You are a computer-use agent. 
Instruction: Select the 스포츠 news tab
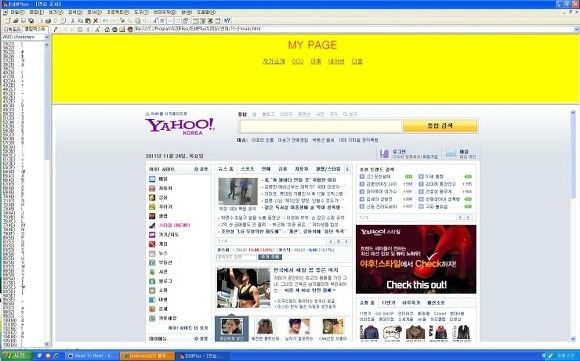[247, 169]
